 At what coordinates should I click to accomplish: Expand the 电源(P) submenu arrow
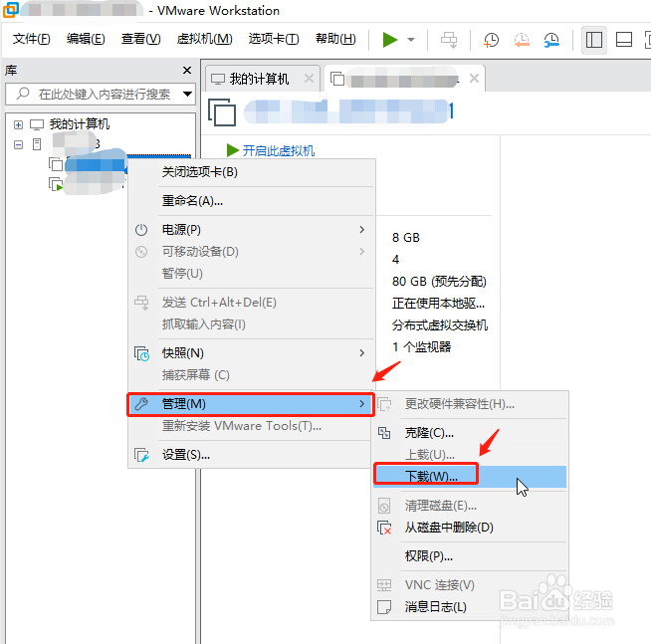click(x=362, y=230)
